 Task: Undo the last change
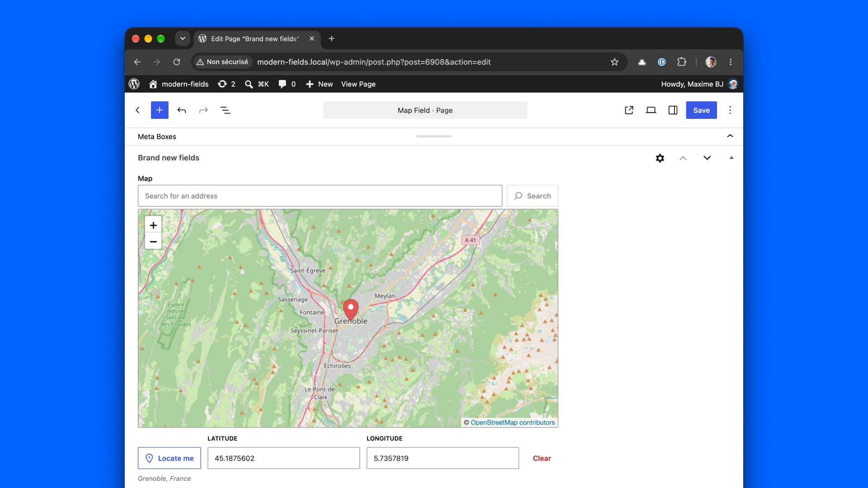tap(182, 110)
